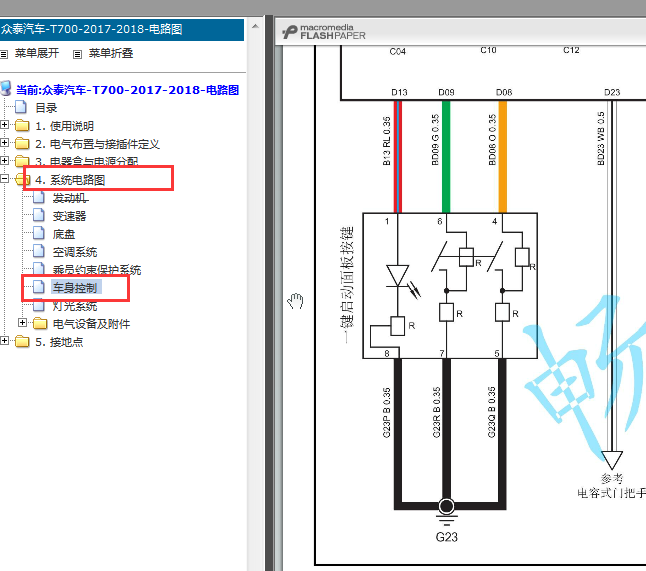The image size is (646, 571).
Task: Click the sidebar scrollbar up arrow
Action: pos(255,26)
